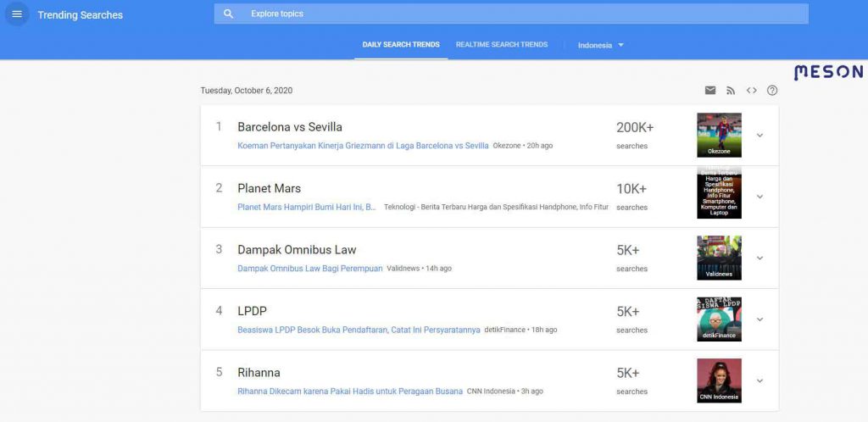Image resolution: width=868 pixels, height=422 pixels.
Task: Expand the LPDP trend row
Action: [759, 319]
